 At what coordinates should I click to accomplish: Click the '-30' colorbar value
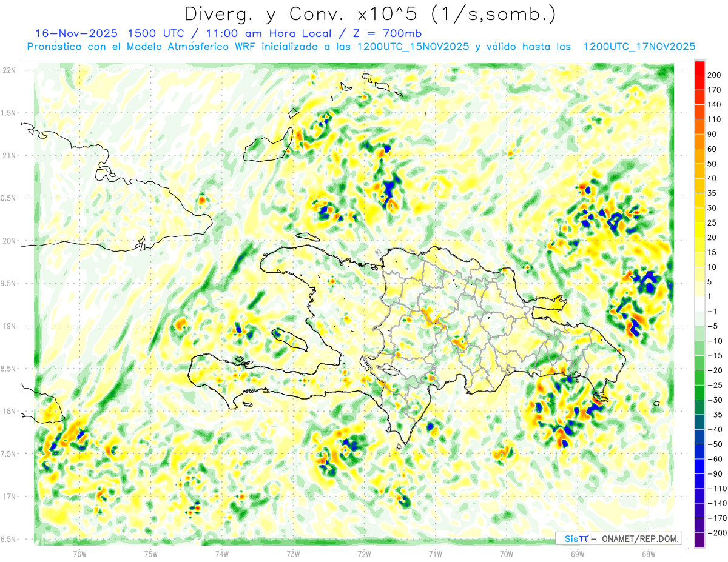714,400
